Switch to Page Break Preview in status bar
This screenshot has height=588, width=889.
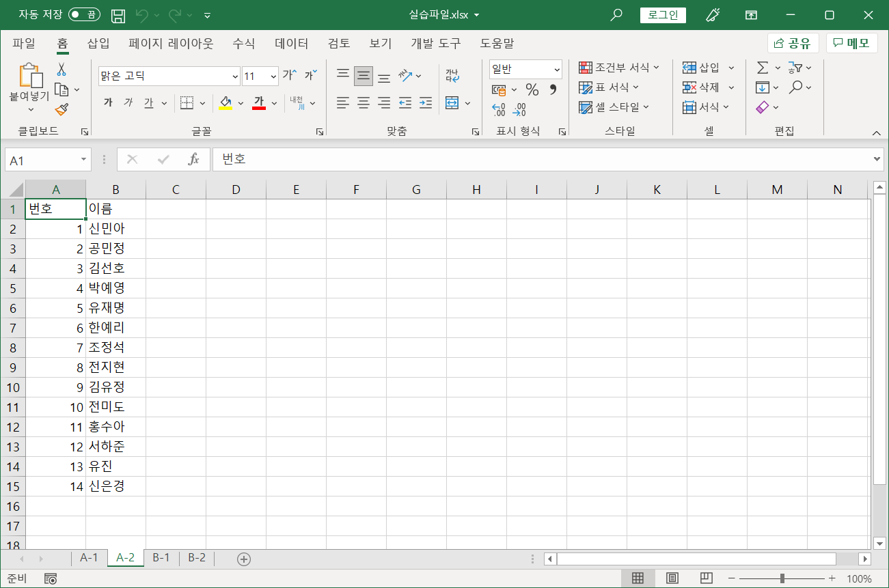tap(707, 578)
